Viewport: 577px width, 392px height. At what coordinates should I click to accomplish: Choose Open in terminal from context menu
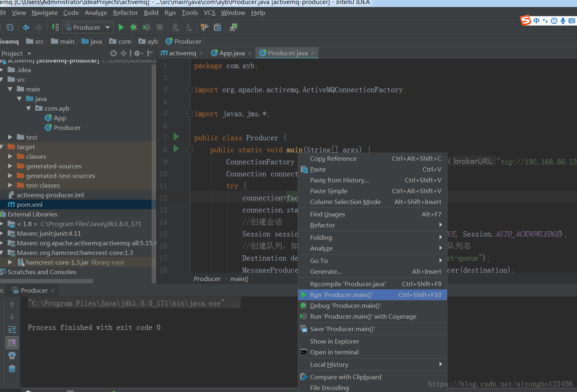[372, 352]
